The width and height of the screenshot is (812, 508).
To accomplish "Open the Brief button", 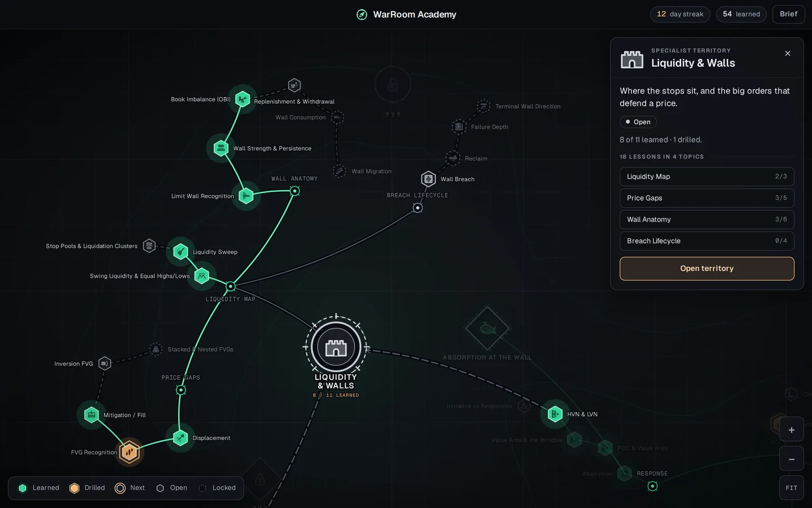I will (789, 14).
